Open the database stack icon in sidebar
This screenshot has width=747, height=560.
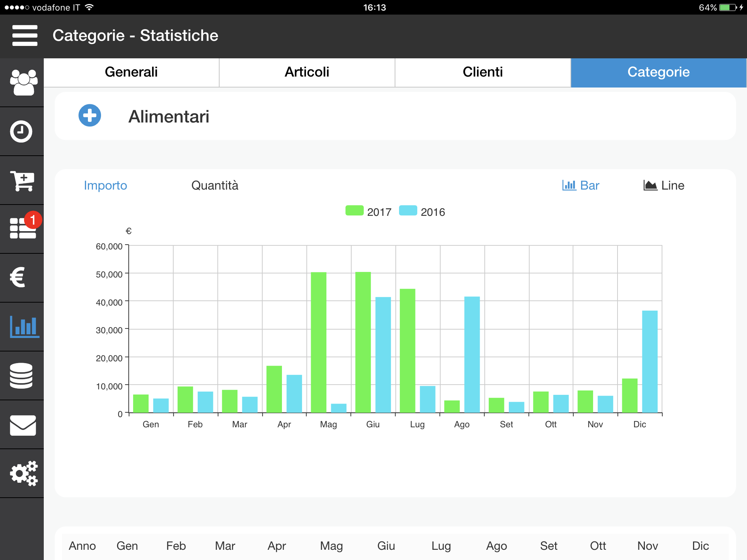[x=22, y=376]
